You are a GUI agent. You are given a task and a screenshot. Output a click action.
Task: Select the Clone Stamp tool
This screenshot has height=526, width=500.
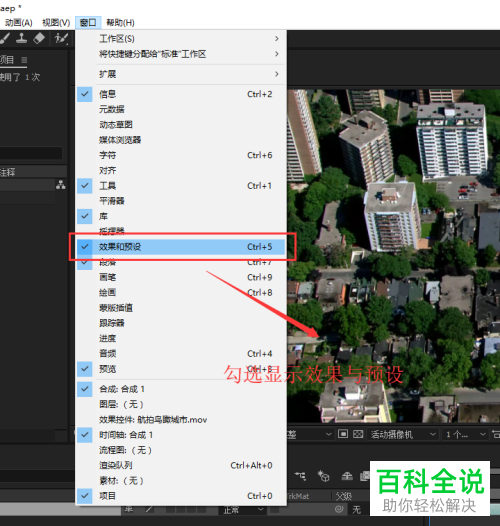[x=21, y=38]
